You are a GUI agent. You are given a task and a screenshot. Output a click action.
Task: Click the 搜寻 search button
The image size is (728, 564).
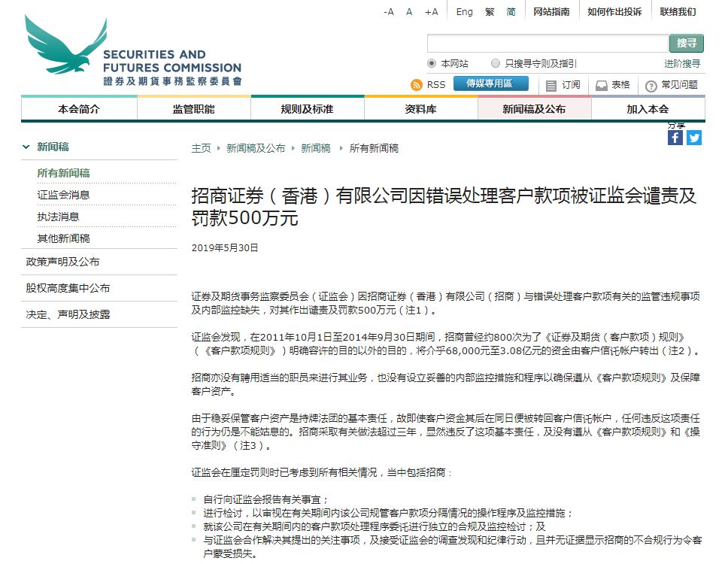click(686, 43)
